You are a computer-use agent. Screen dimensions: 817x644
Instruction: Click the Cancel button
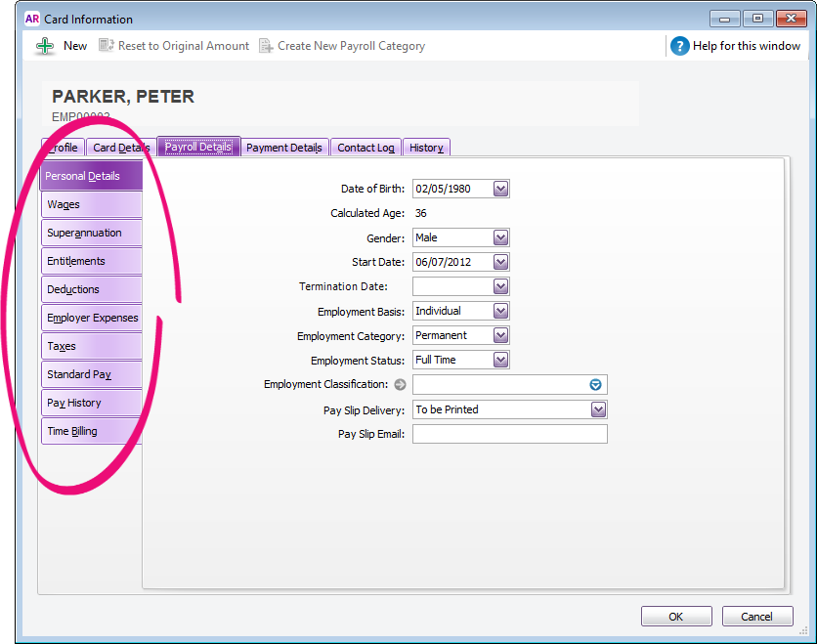point(756,617)
